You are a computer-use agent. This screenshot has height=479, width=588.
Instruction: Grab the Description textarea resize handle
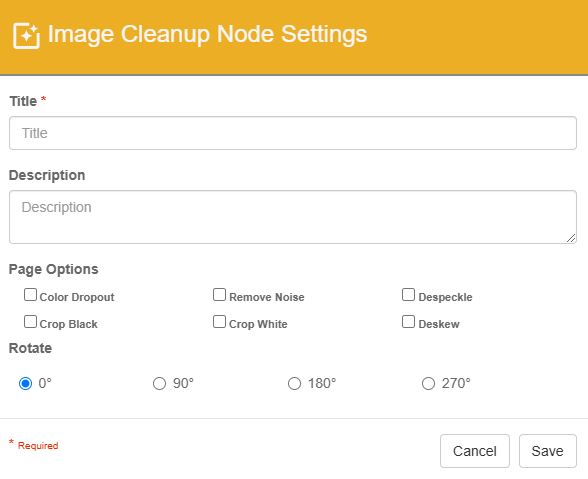(571, 238)
